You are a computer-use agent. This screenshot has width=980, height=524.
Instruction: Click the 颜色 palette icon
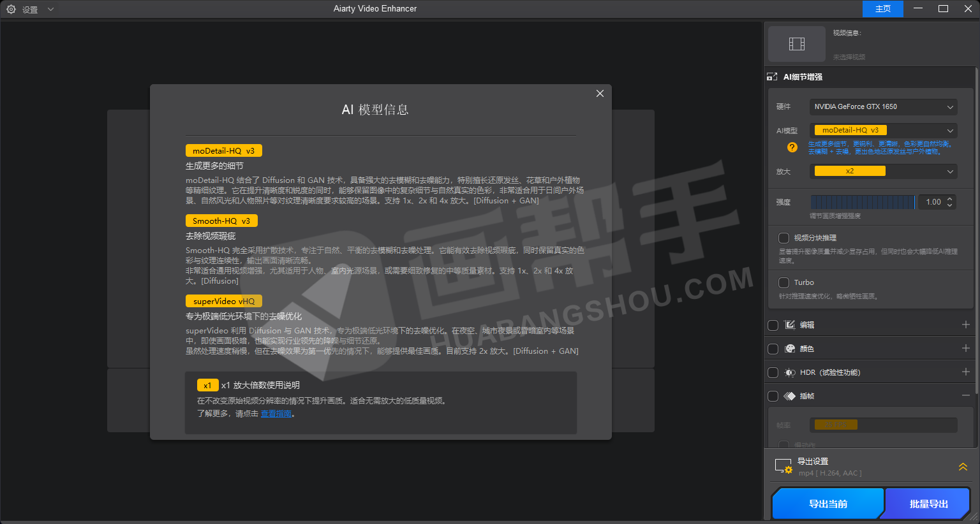(790, 349)
